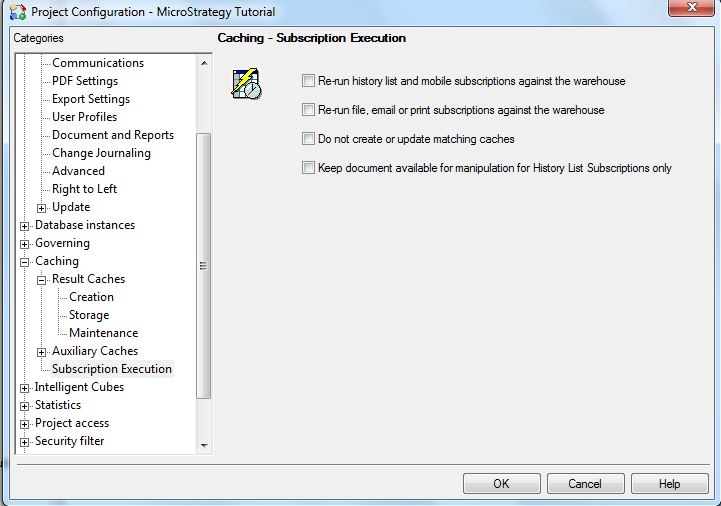The image size is (721, 506).
Task: Toggle 'Keep document available for manipulation' option
Action: (308, 167)
